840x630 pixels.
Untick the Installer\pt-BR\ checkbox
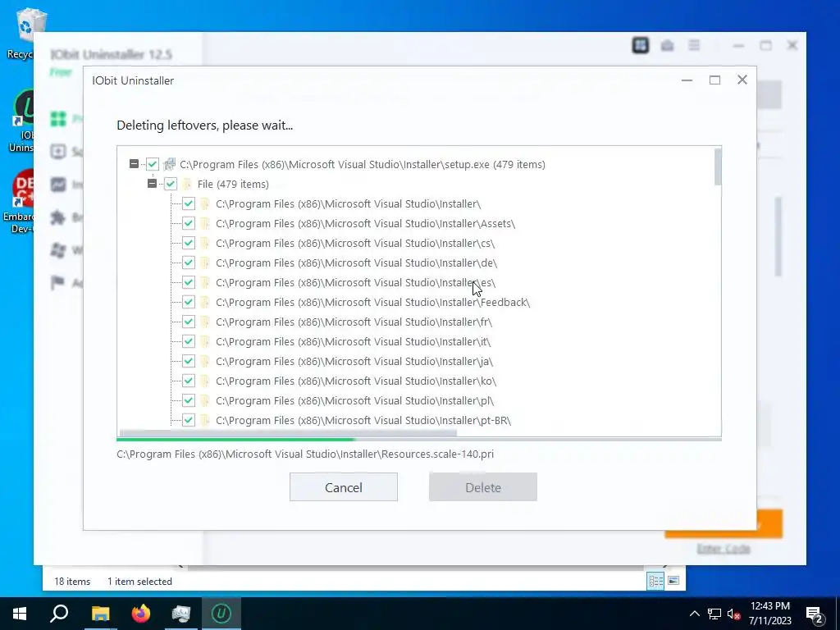click(x=189, y=420)
